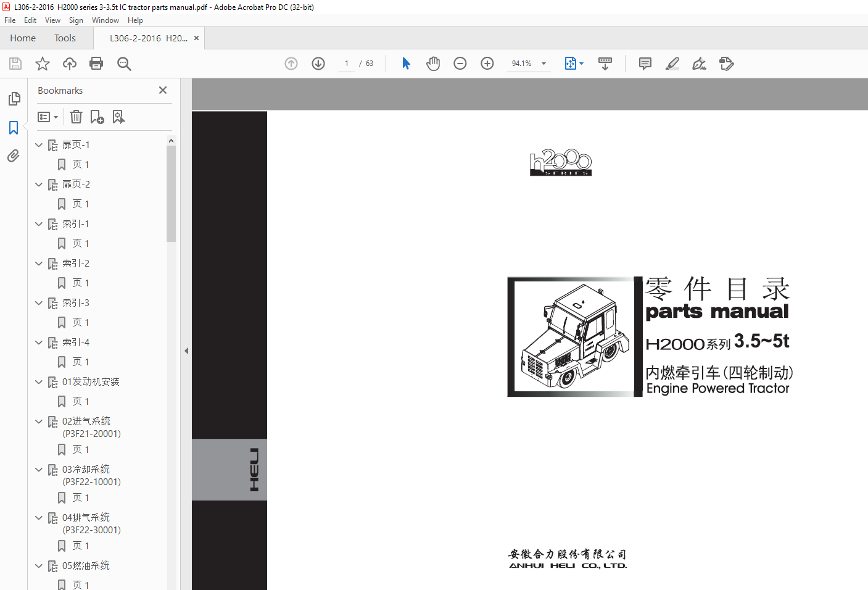Select 页 1 under 扉页-1
Screen dimensions: 868x590
[x=80, y=165]
